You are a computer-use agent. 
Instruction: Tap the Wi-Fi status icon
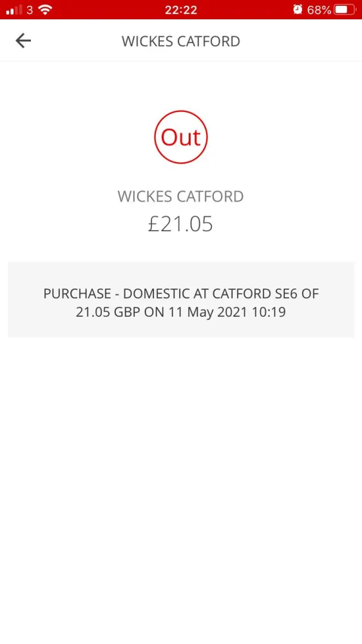pos(45,10)
